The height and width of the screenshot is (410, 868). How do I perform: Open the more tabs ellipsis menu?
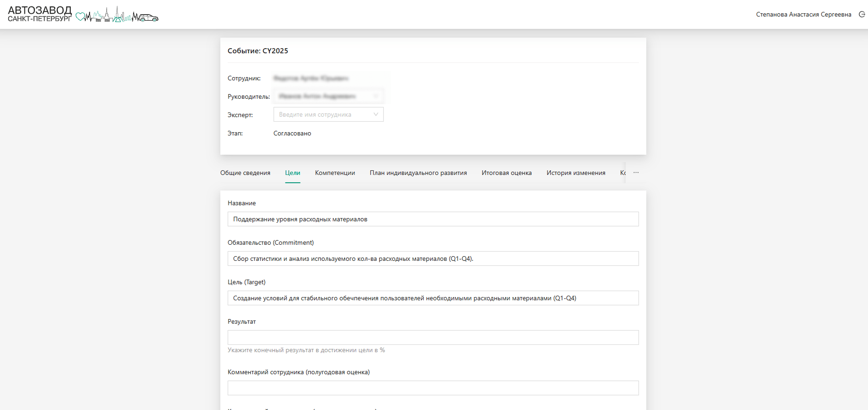point(636,173)
